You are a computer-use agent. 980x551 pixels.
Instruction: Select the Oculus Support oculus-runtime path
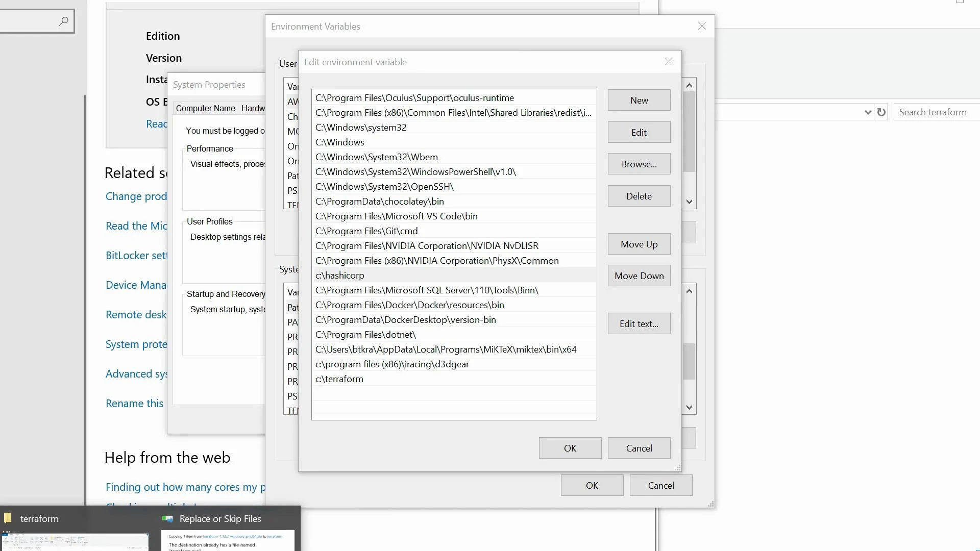tap(454, 98)
